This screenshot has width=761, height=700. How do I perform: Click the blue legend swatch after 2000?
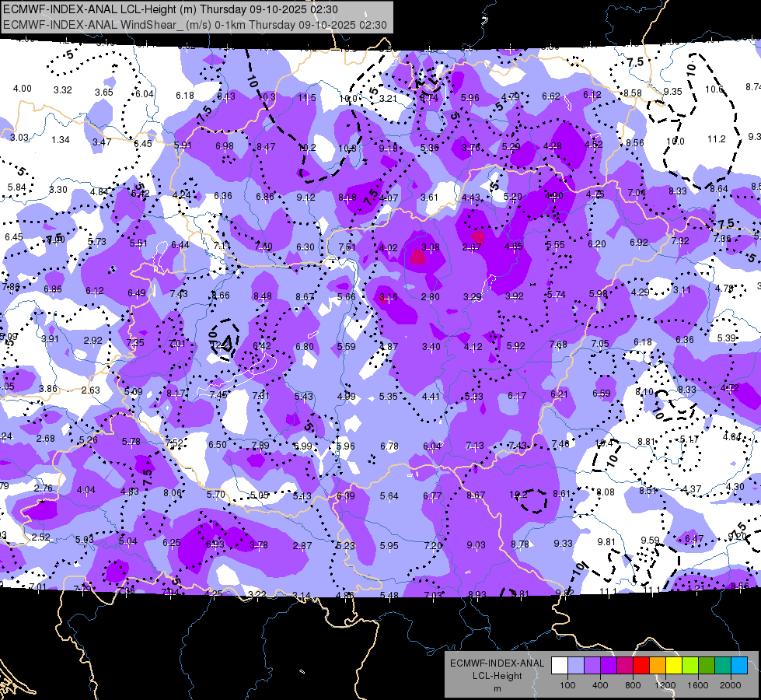pos(738,665)
